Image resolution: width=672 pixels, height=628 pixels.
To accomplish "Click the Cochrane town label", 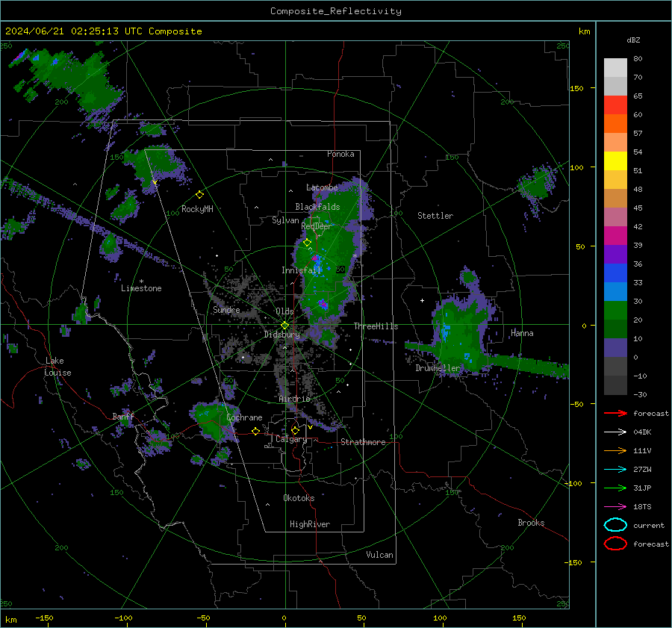I will (244, 417).
